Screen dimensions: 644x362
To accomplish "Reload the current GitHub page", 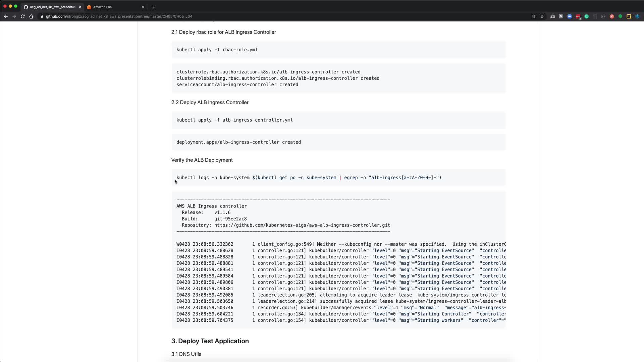I will [23, 16].
